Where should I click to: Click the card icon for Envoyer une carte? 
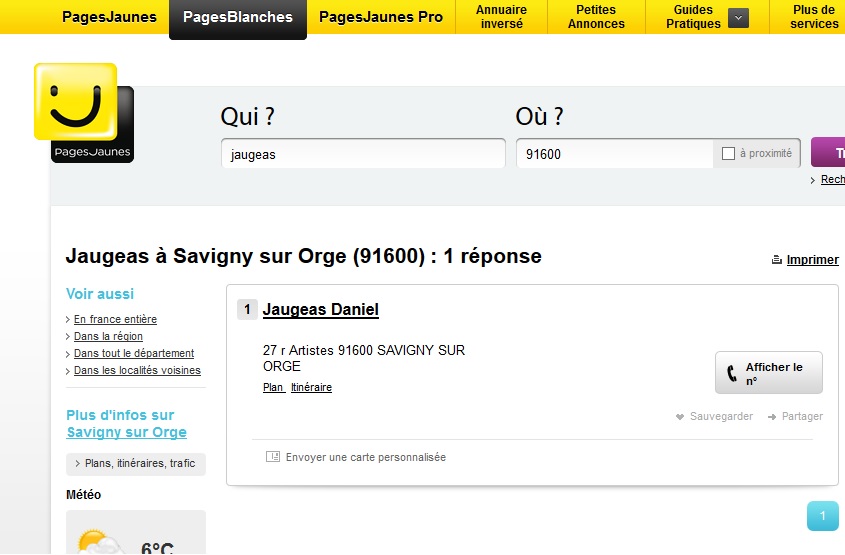point(273,457)
